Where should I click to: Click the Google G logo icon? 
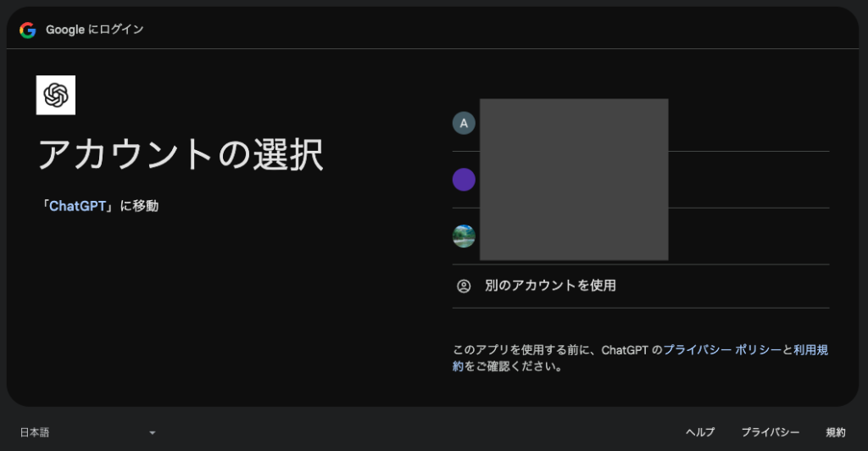click(28, 30)
